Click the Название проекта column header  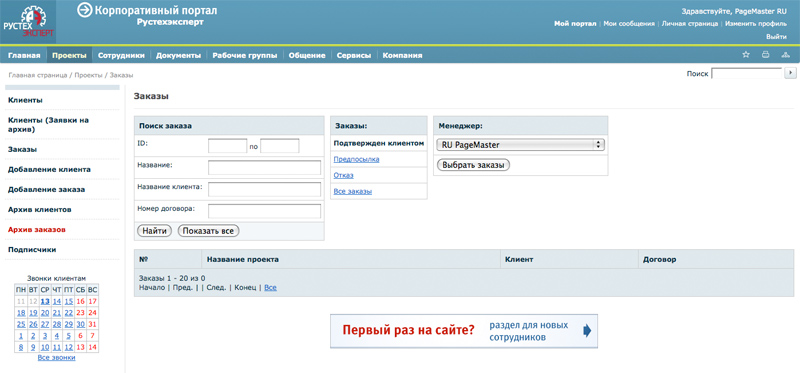pyautogui.click(x=243, y=260)
